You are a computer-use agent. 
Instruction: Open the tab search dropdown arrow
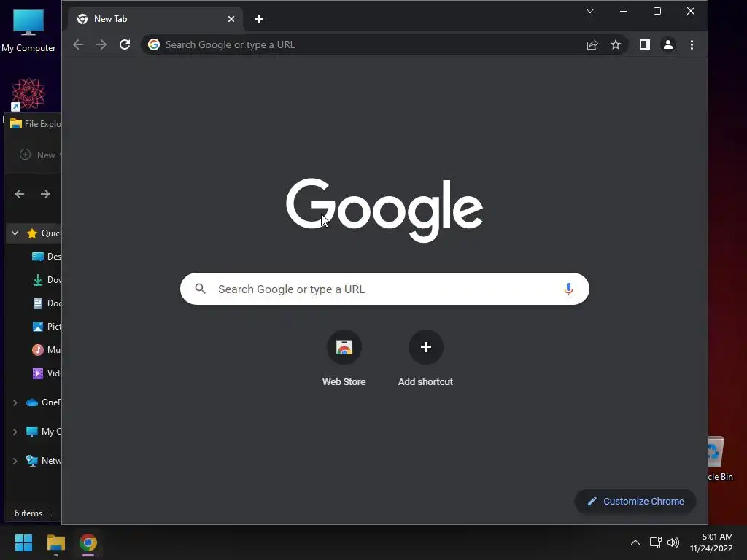coord(589,11)
